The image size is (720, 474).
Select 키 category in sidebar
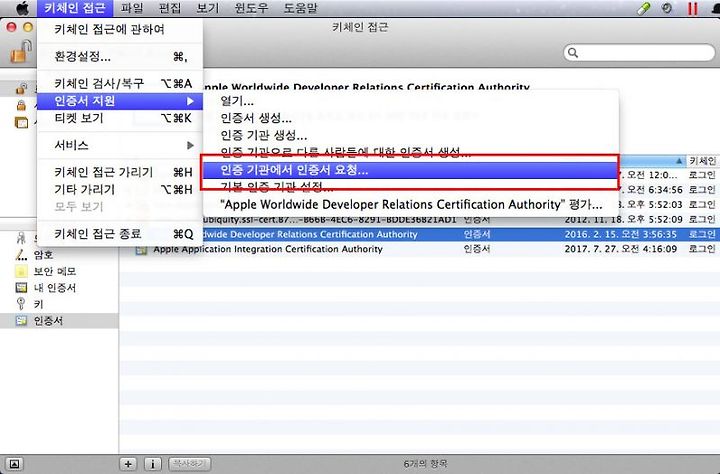[39, 305]
